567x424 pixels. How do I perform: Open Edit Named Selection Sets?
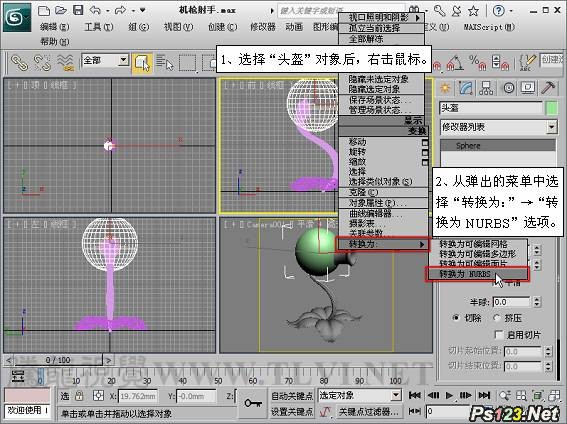click(527, 62)
